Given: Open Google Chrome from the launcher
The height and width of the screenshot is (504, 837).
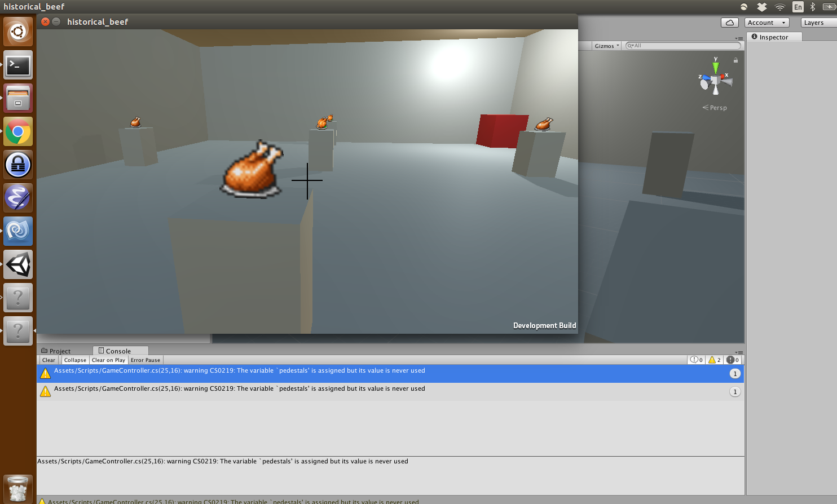Looking at the screenshot, I should 18,132.
